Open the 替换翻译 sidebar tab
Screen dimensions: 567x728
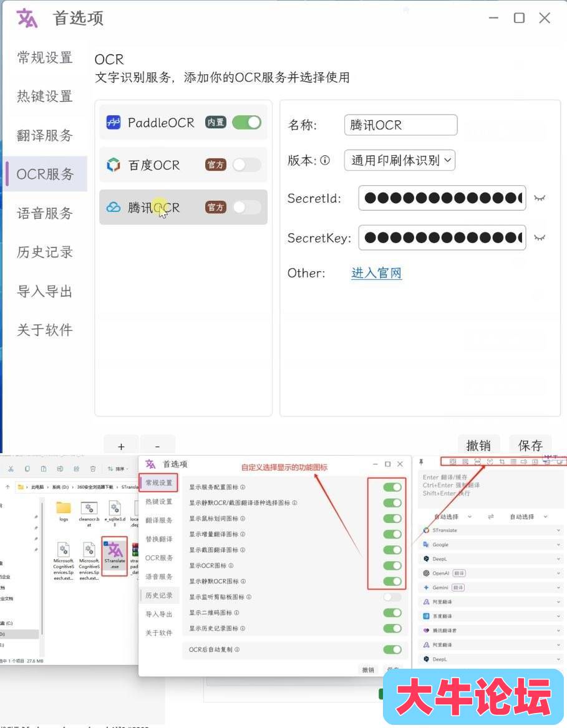pos(159,539)
